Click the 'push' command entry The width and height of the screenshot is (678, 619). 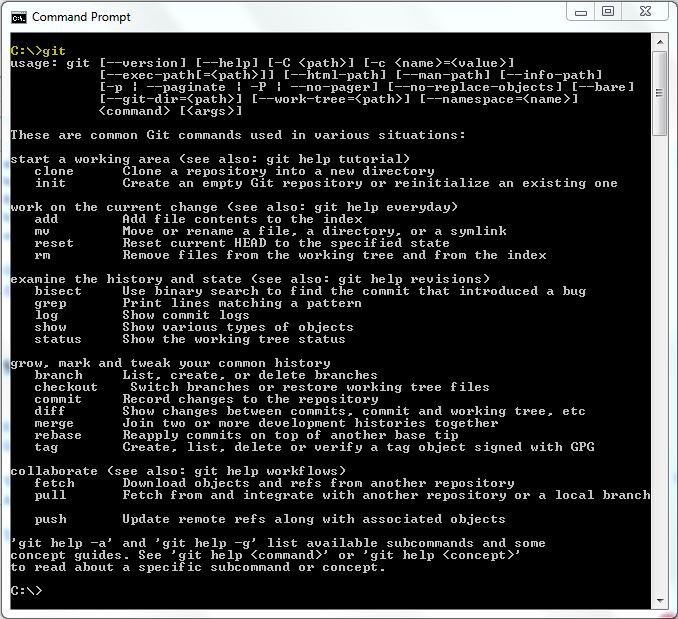(51, 520)
